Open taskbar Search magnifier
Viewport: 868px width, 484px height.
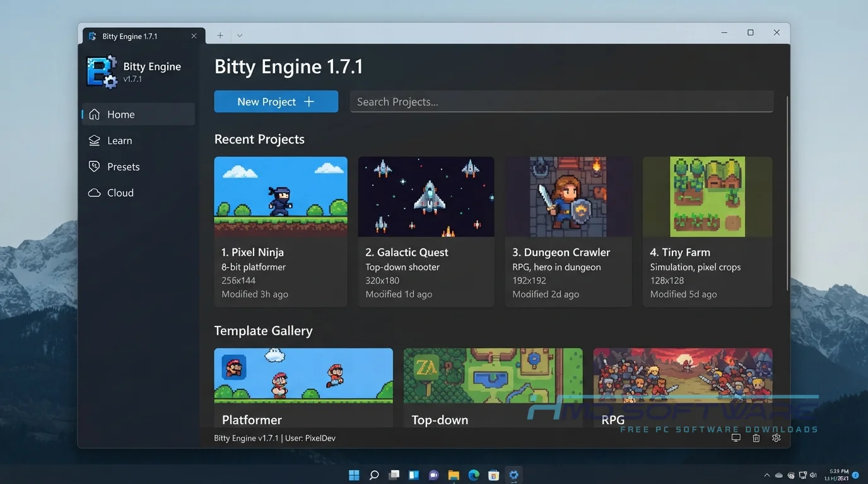[x=374, y=475]
